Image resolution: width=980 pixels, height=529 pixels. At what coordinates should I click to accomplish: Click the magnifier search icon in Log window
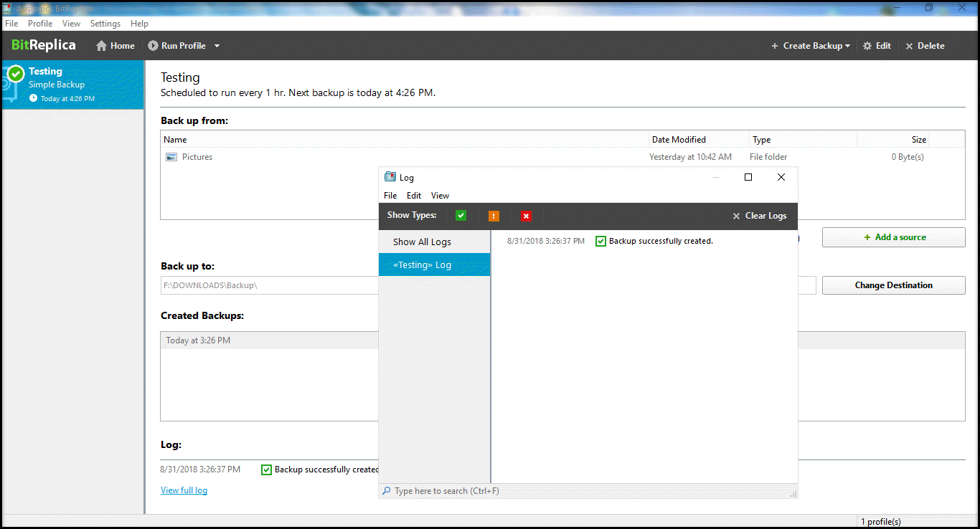pos(387,491)
